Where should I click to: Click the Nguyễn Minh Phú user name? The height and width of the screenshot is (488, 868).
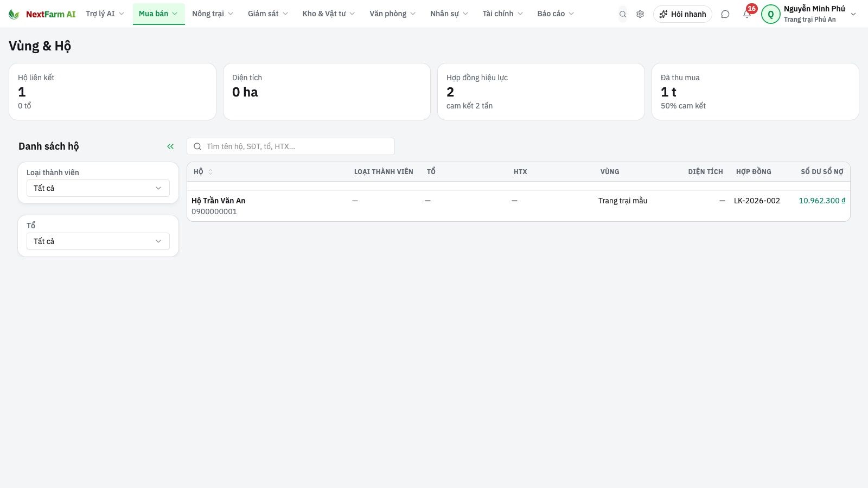pos(814,9)
